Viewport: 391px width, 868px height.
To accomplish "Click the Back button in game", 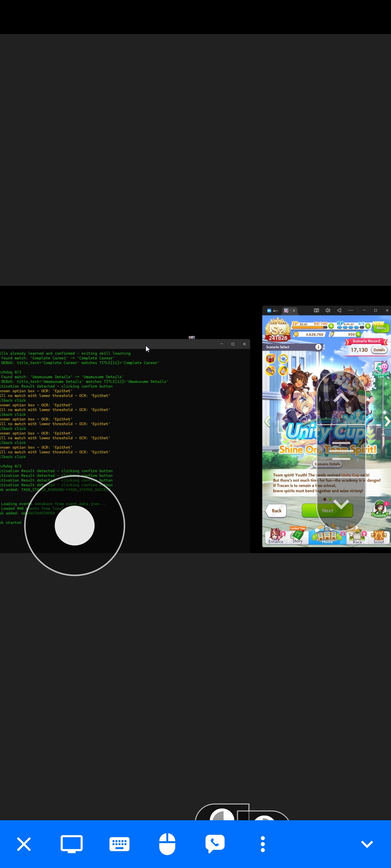I will (276, 511).
